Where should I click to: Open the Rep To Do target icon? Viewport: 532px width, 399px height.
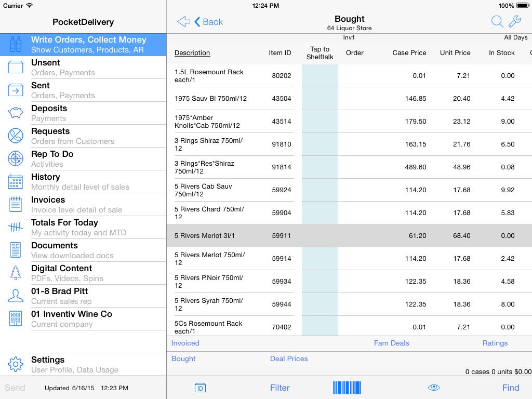coord(16,158)
